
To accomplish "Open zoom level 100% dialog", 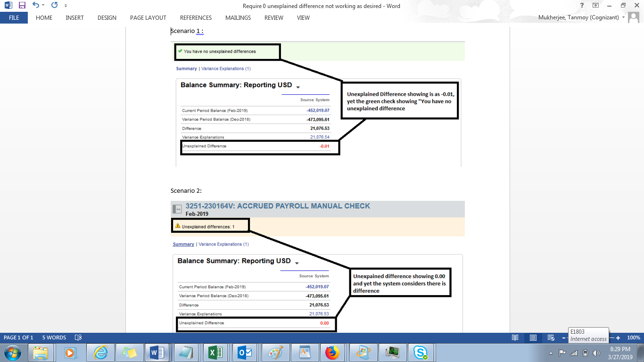I will click(633, 337).
